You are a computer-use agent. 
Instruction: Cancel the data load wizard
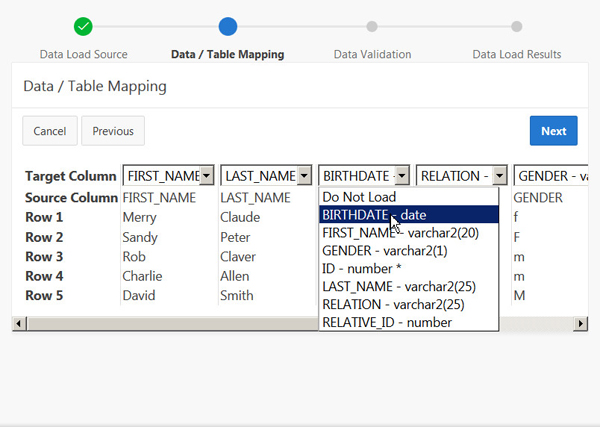[50, 131]
